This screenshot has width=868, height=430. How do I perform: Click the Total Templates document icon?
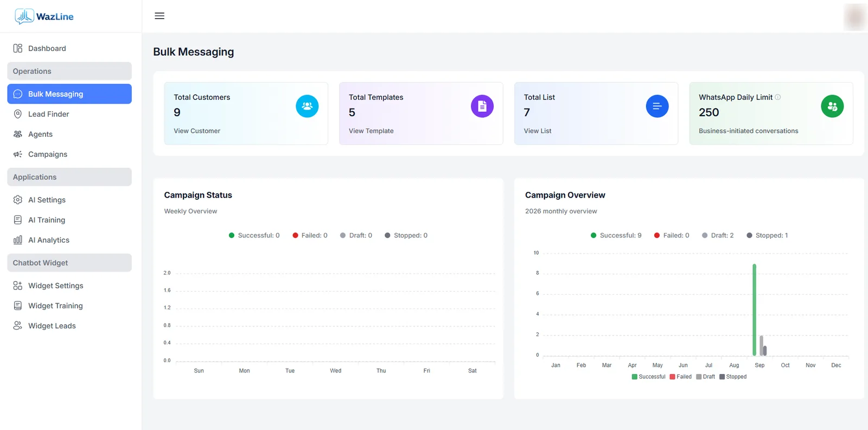(x=482, y=106)
